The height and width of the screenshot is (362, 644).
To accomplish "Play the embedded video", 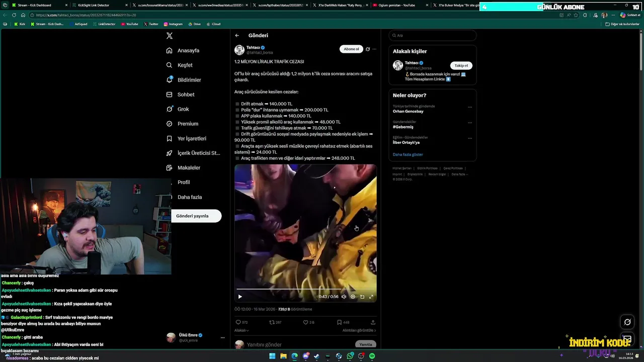I will (240, 297).
